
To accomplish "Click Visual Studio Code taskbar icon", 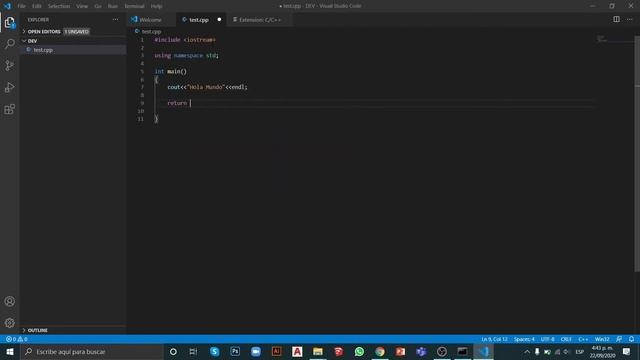I will point(484,351).
